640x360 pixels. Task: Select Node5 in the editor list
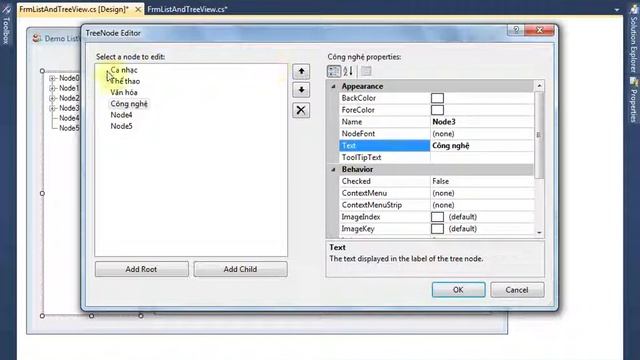(121, 126)
